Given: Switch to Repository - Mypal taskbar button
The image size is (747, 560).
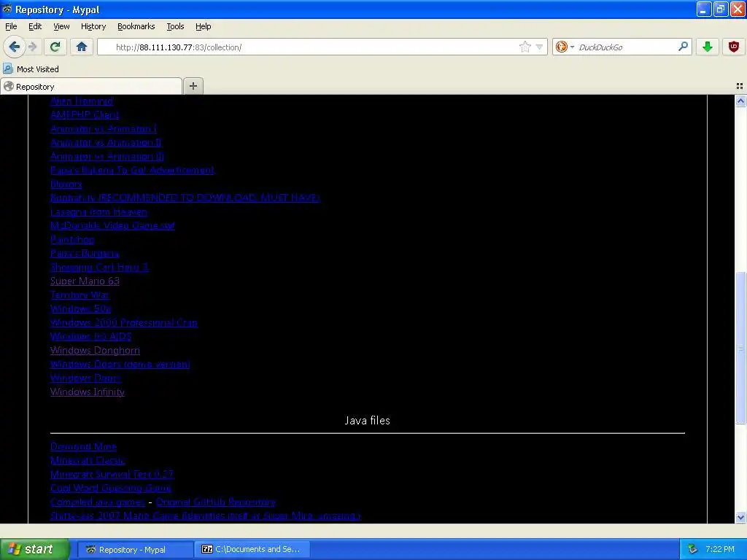Looking at the screenshot, I should 135,550.
